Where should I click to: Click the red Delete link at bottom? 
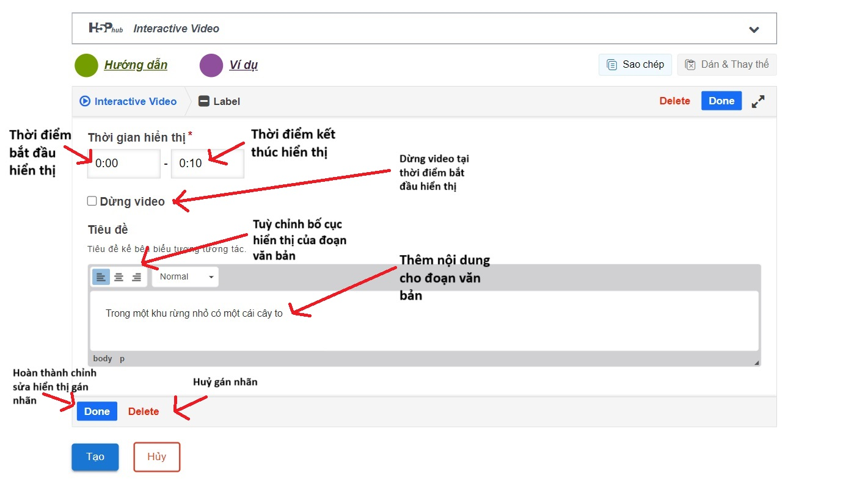(144, 411)
